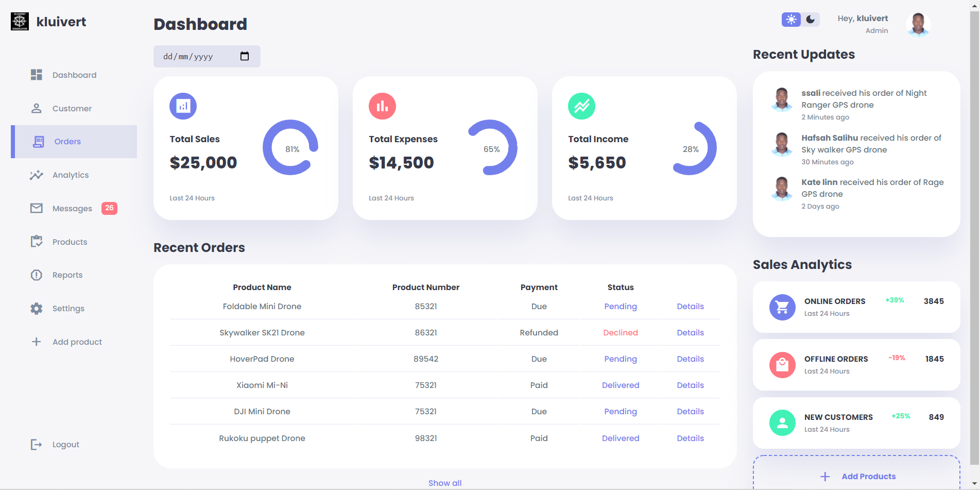The image size is (980, 490).
Task: Click the Reports warning-style sidebar icon
Action: click(x=36, y=275)
